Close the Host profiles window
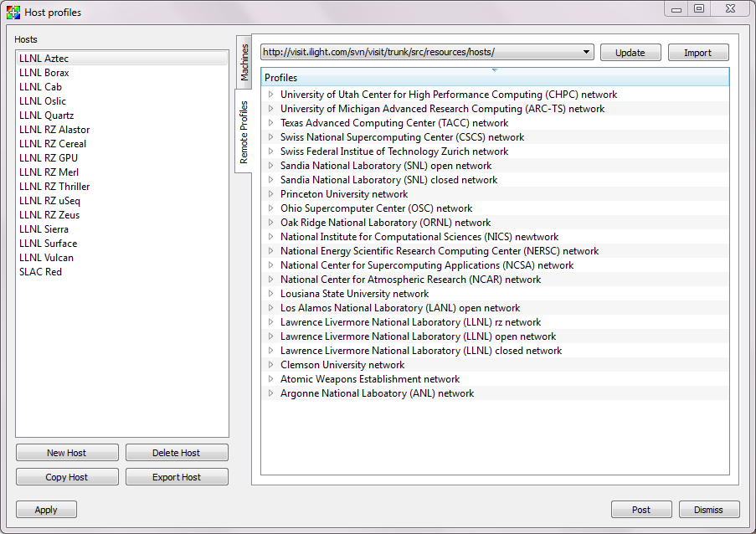The width and height of the screenshot is (756, 534). (x=730, y=8)
